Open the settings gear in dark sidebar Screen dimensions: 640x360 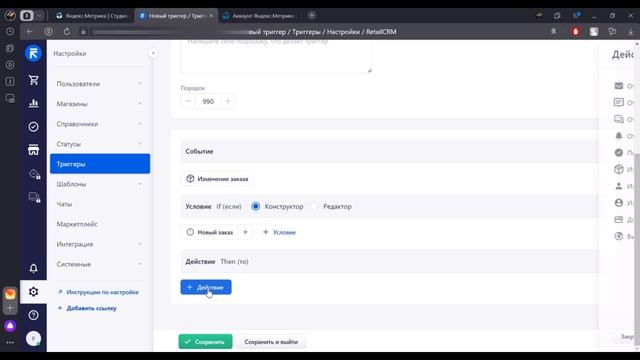pos(33,291)
